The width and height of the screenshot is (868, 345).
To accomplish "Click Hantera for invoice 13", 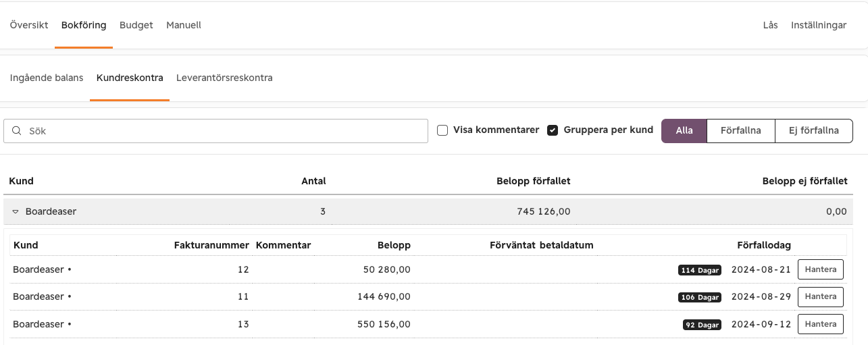I will tap(821, 324).
